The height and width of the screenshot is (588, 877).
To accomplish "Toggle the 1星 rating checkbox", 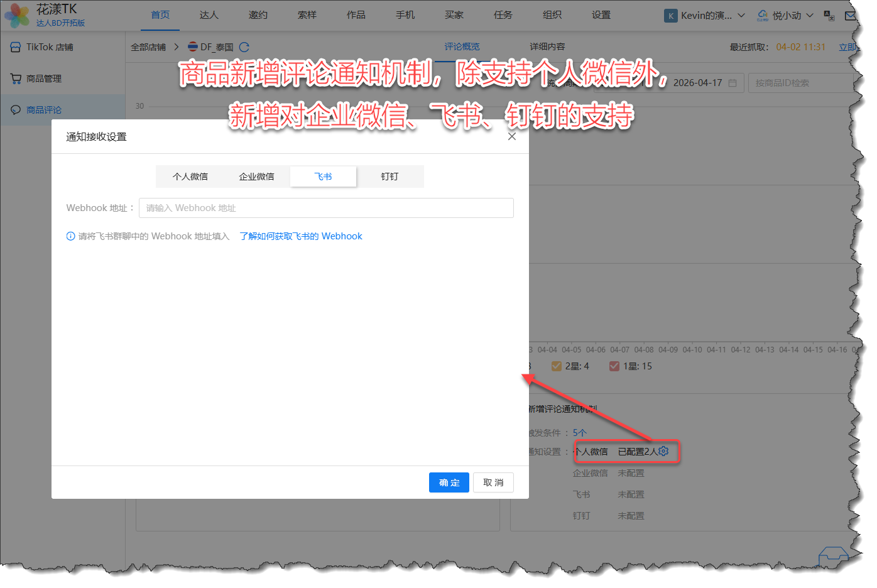I will tap(614, 366).
